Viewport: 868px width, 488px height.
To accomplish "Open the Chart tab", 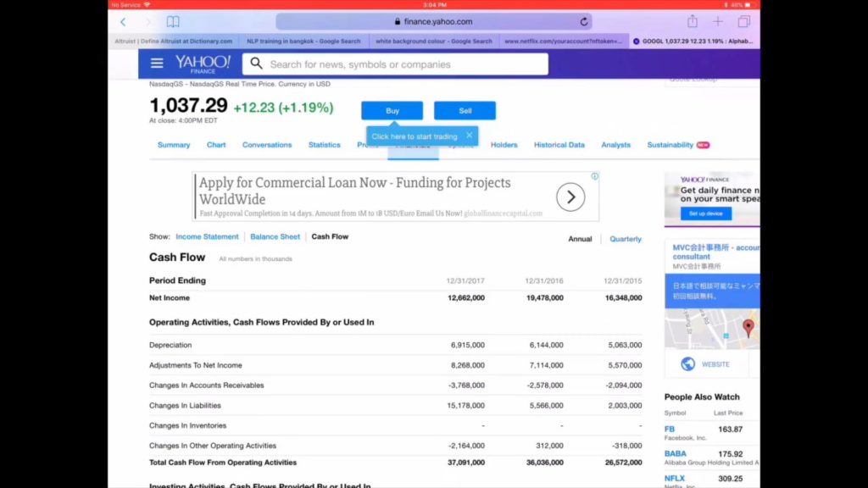I will point(216,145).
